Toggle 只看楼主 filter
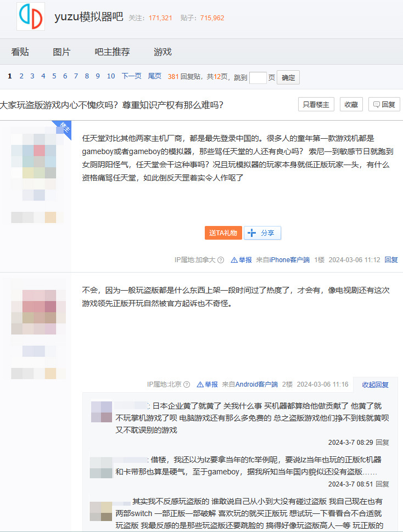The width and height of the screenshot is (403, 532). click(x=316, y=105)
